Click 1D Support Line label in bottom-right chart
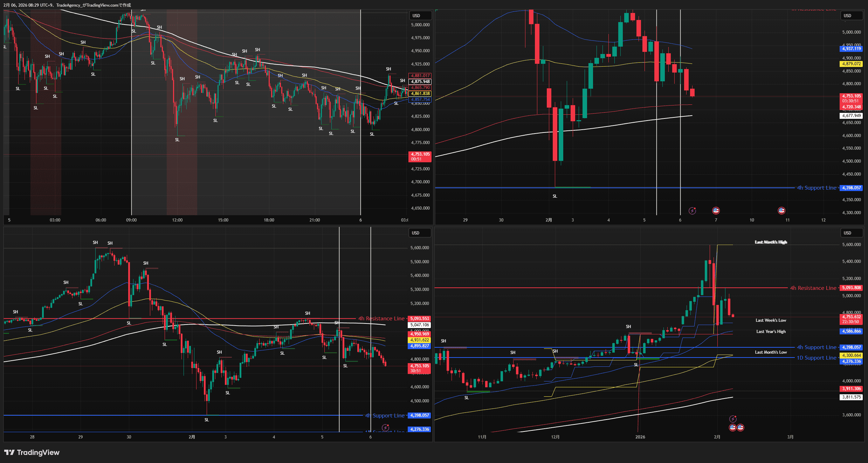The height and width of the screenshot is (463, 868). 816,358
